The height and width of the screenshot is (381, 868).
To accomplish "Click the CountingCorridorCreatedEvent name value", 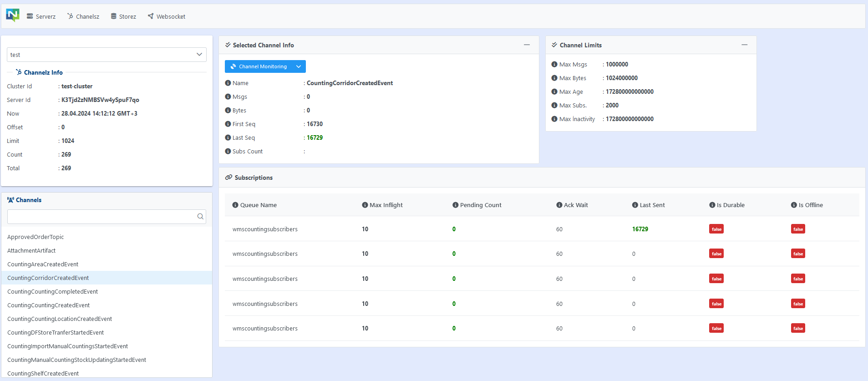I will pyautogui.click(x=350, y=83).
